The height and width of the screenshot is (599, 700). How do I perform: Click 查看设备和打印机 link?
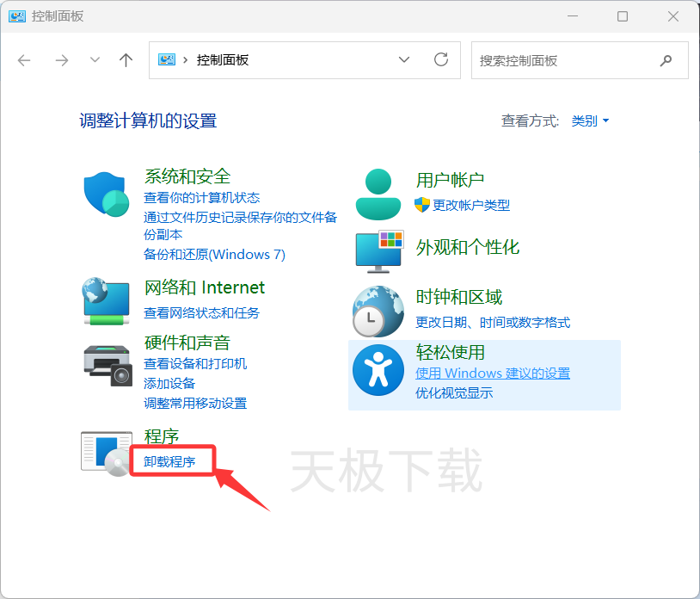point(195,363)
